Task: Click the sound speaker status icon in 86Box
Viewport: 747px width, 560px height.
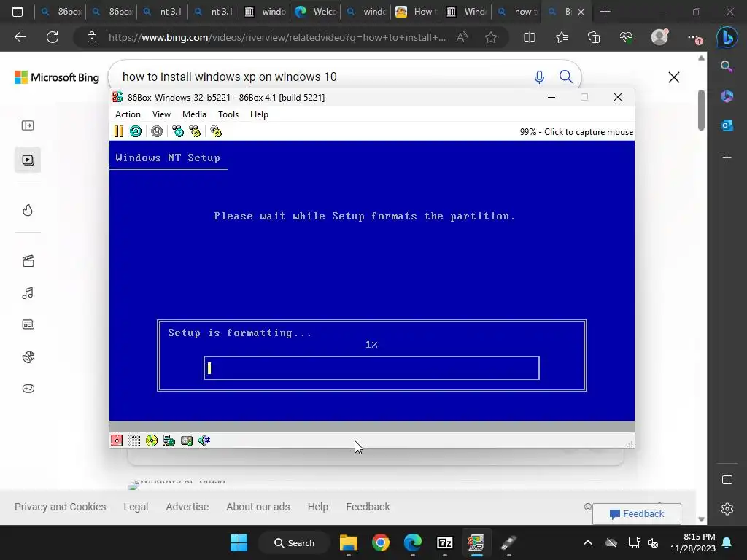Action: (x=204, y=440)
